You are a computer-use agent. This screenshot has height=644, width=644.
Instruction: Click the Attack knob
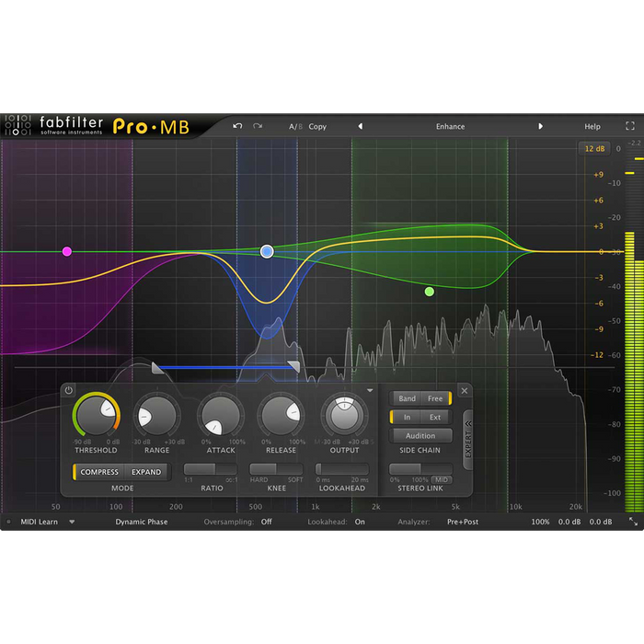221,416
